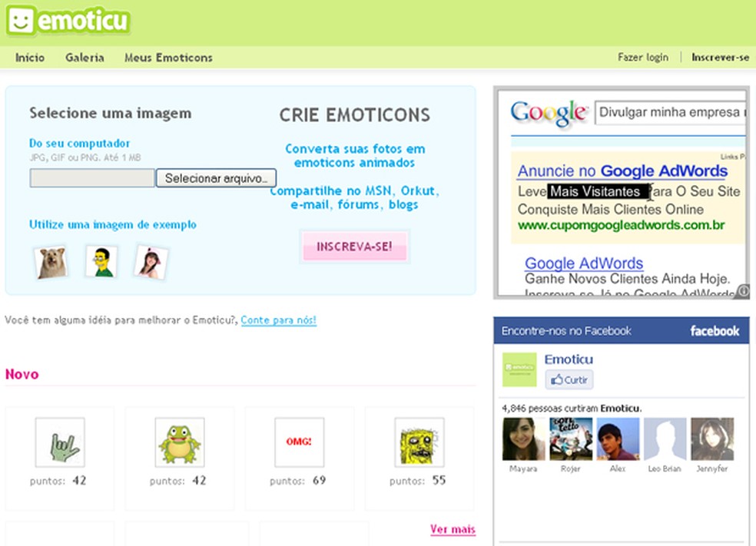Click the 'CRIE EMOTICONS' heading
Image resolution: width=756 pixels, height=546 pixels.
354,115
